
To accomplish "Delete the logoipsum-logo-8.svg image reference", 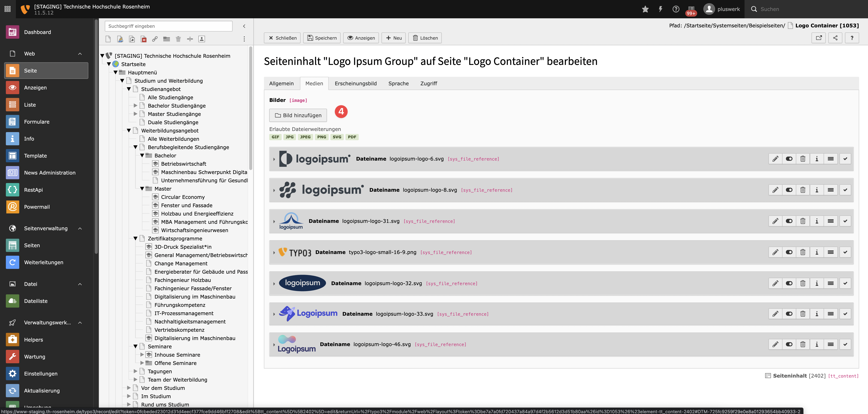I will 803,190.
